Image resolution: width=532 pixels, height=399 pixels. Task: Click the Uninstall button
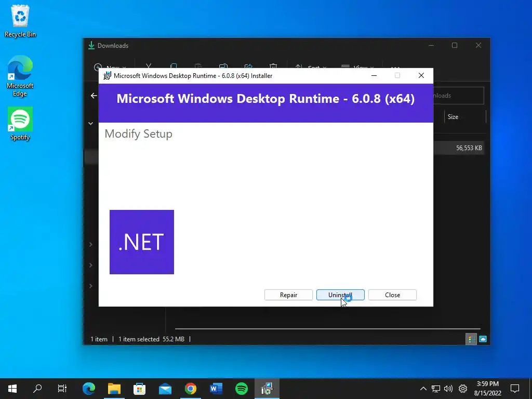pos(340,295)
